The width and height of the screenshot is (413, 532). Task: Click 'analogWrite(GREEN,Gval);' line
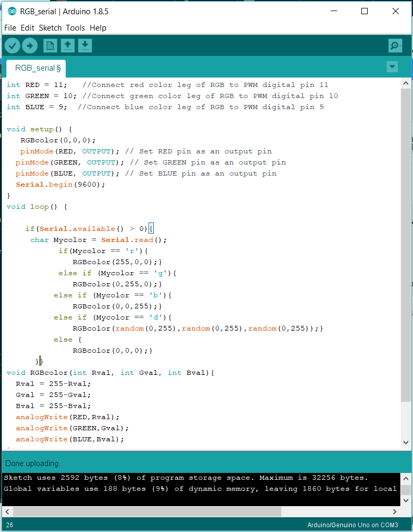click(x=72, y=428)
